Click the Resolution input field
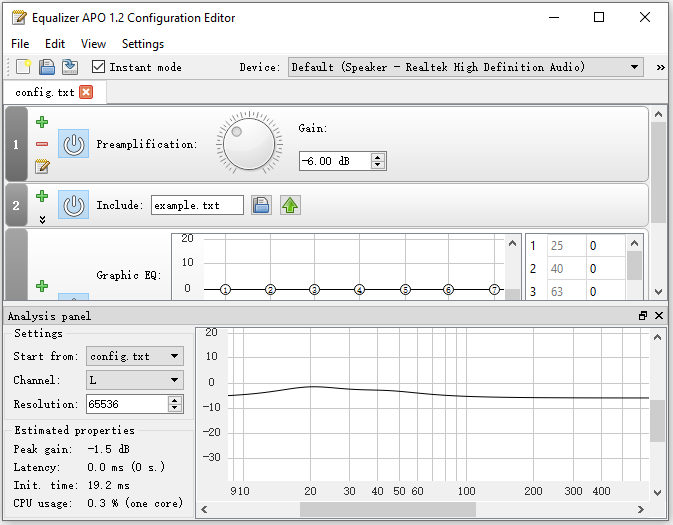Image resolution: width=673 pixels, height=525 pixels. (127, 404)
